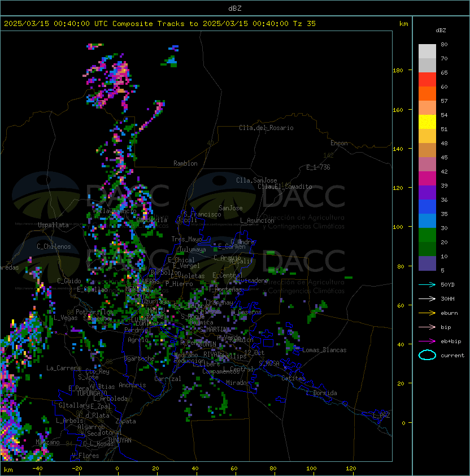Click the '180' tick on the vertical axis

[398, 71]
